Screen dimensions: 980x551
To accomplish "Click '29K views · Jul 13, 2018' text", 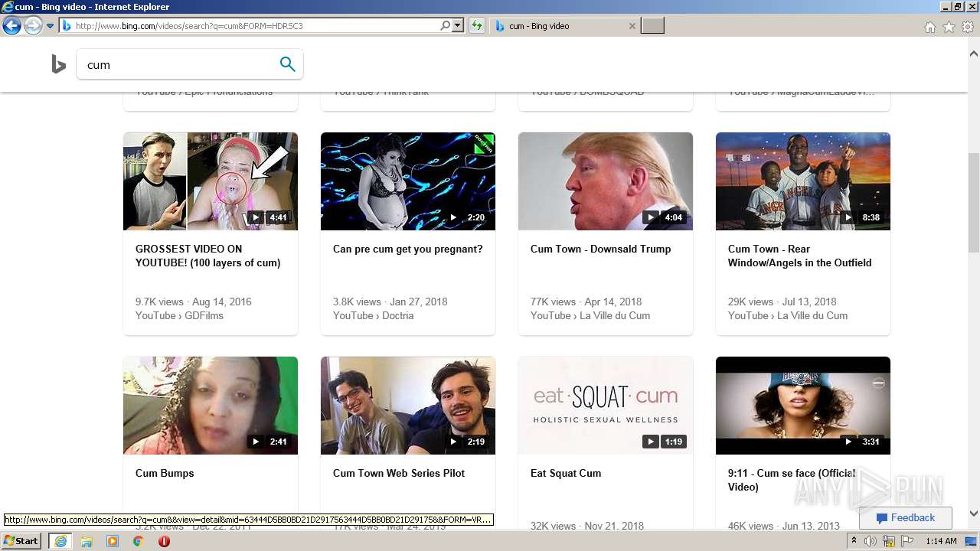I will (782, 302).
